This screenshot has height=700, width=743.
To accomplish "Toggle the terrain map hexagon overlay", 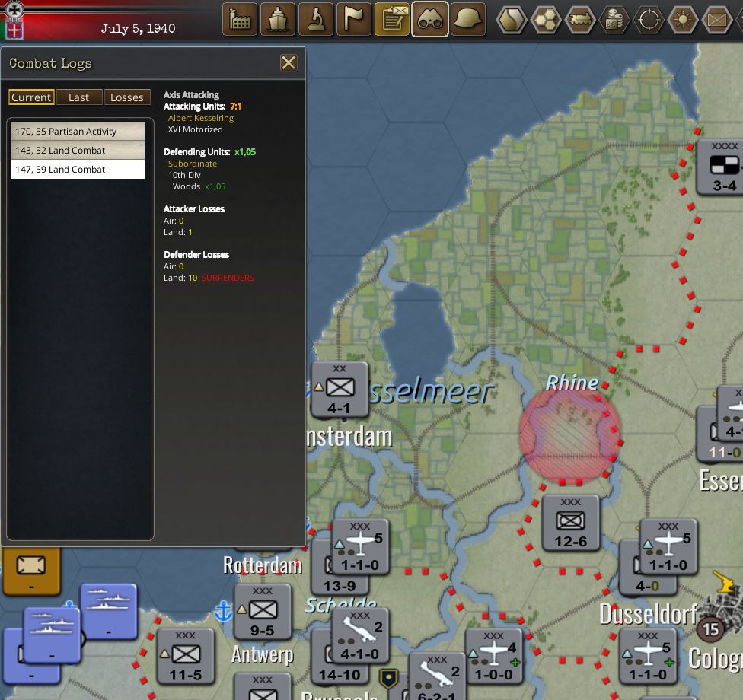I will click(x=512, y=20).
